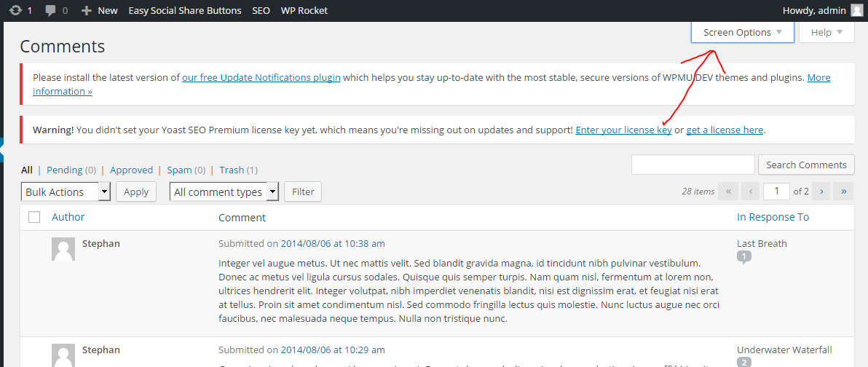Toggle the select all comments checkbox
Screen dimensions: 868x367
coord(34,217)
